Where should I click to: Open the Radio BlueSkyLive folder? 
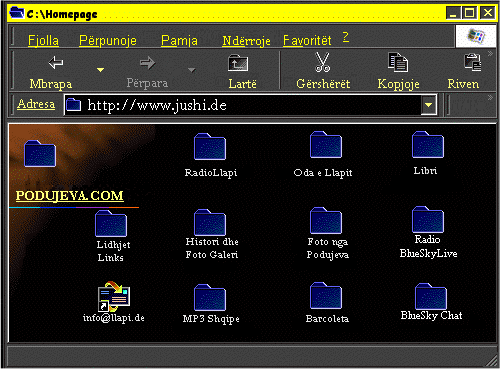pos(428,219)
